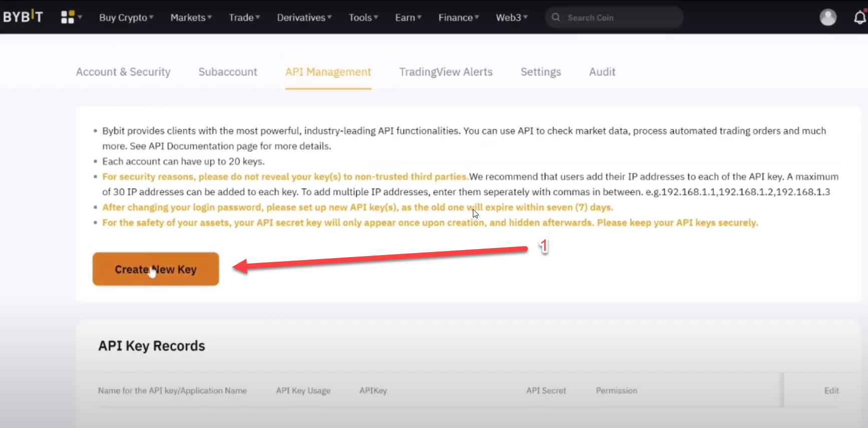
Task: Open the notifications bell
Action: (x=860, y=18)
